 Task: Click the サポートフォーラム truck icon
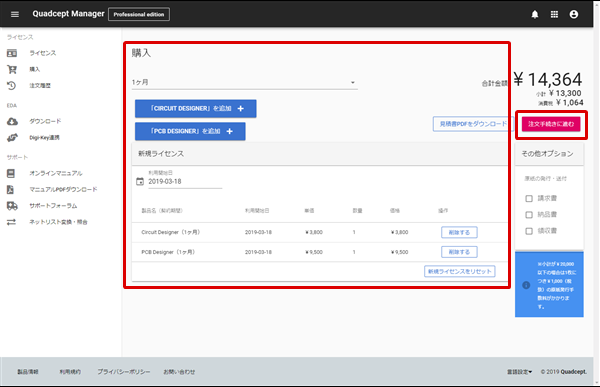coord(12,206)
